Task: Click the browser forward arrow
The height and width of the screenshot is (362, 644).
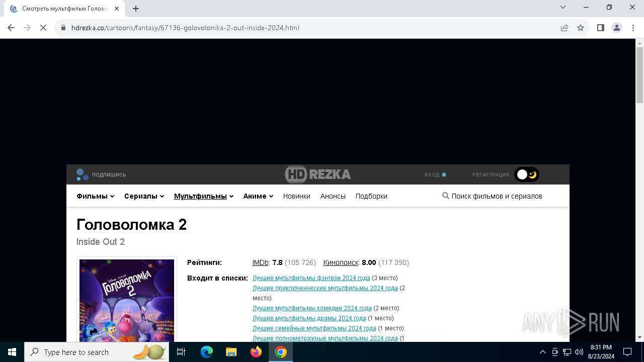Action: tap(27, 28)
